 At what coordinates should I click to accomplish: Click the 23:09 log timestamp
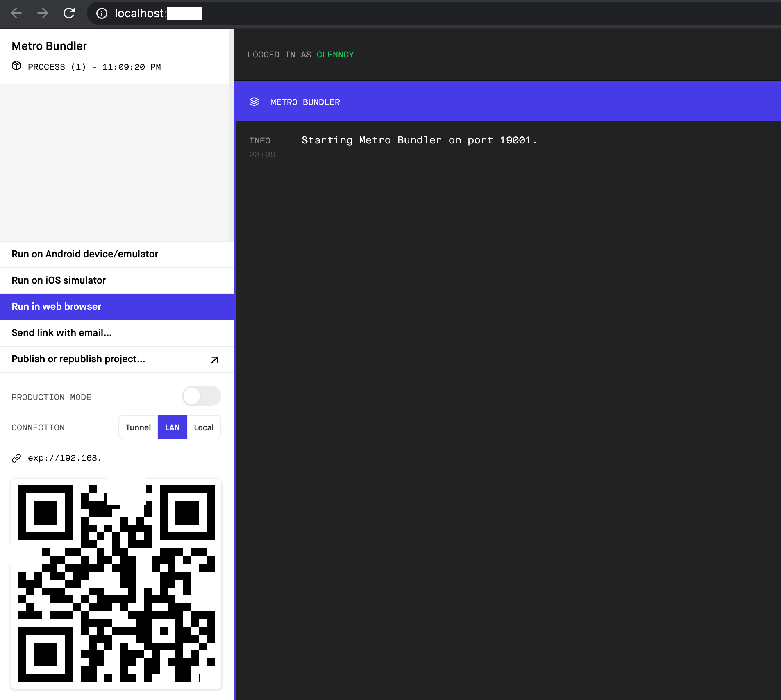click(262, 155)
